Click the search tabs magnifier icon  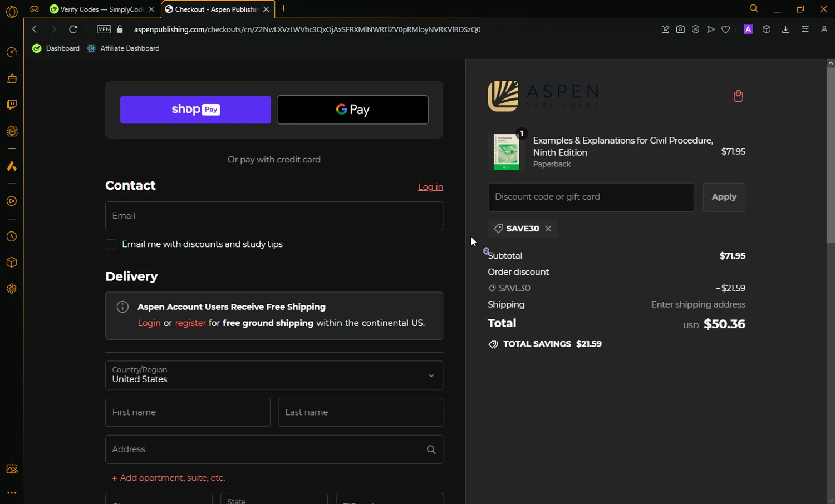754,9
